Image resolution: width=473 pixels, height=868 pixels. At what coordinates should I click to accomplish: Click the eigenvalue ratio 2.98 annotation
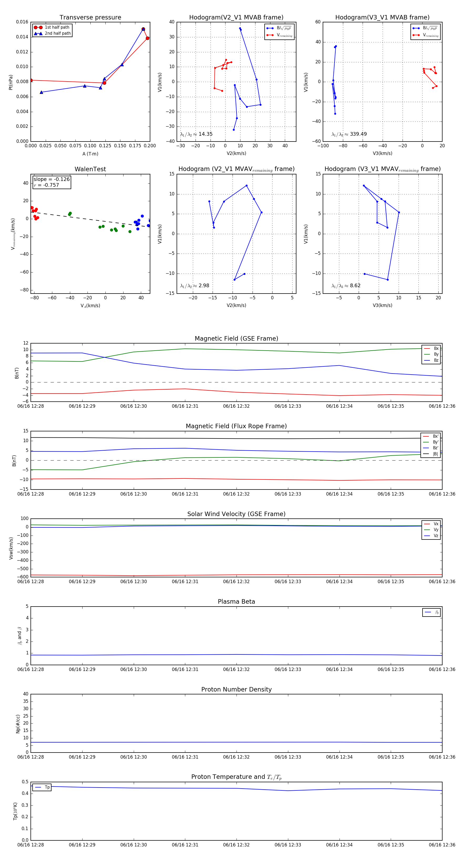(194, 286)
